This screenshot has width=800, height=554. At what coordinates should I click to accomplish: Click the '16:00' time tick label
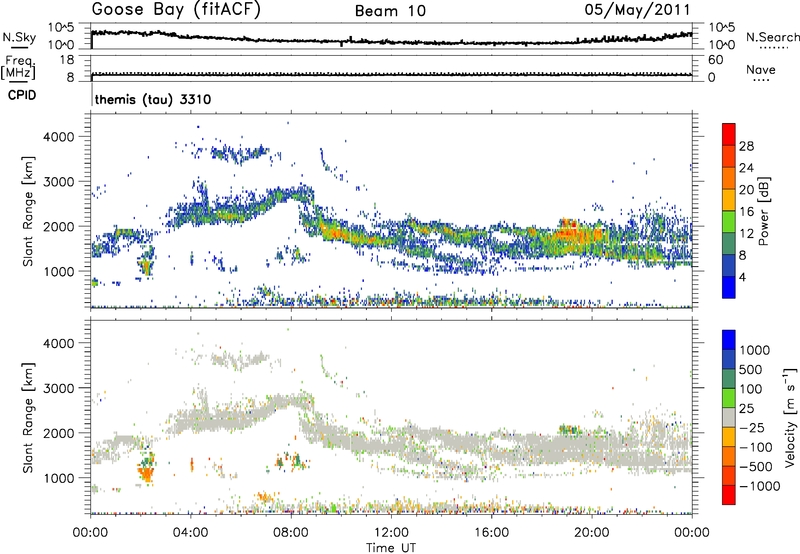click(x=491, y=533)
